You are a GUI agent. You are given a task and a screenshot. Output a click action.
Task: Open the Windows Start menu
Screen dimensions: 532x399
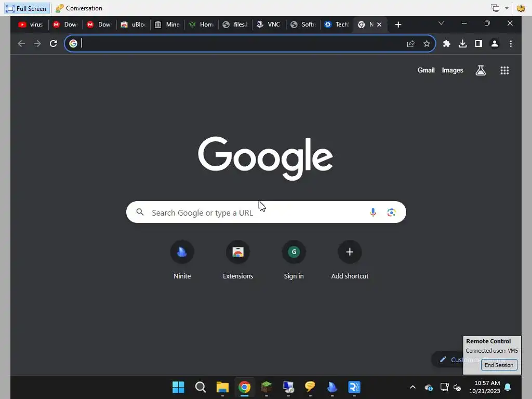(178, 387)
